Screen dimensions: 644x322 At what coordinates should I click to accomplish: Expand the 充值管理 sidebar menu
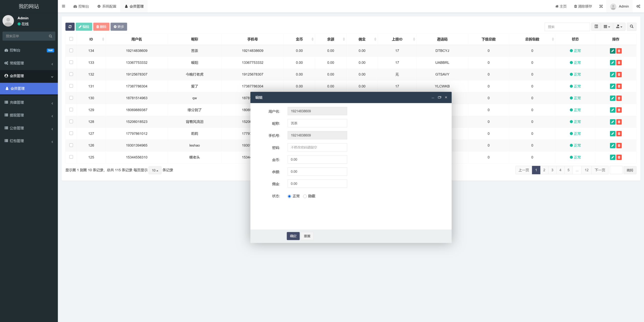tap(29, 102)
